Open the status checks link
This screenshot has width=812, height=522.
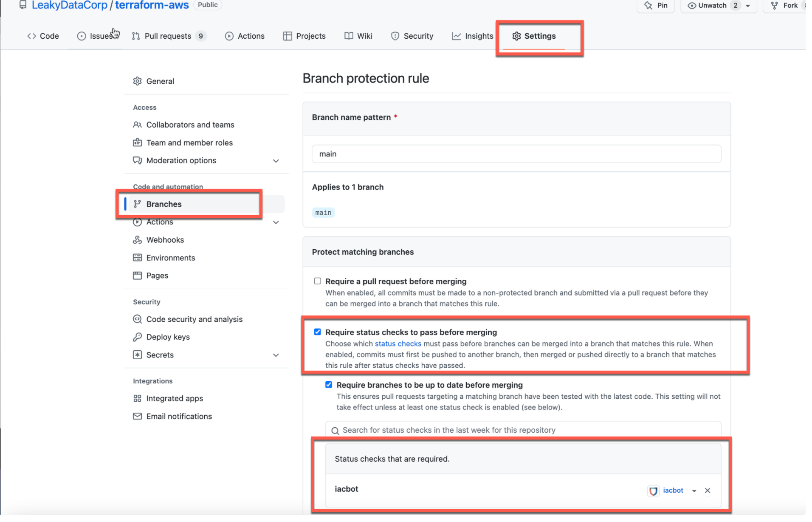pyautogui.click(x=398, y=343)
